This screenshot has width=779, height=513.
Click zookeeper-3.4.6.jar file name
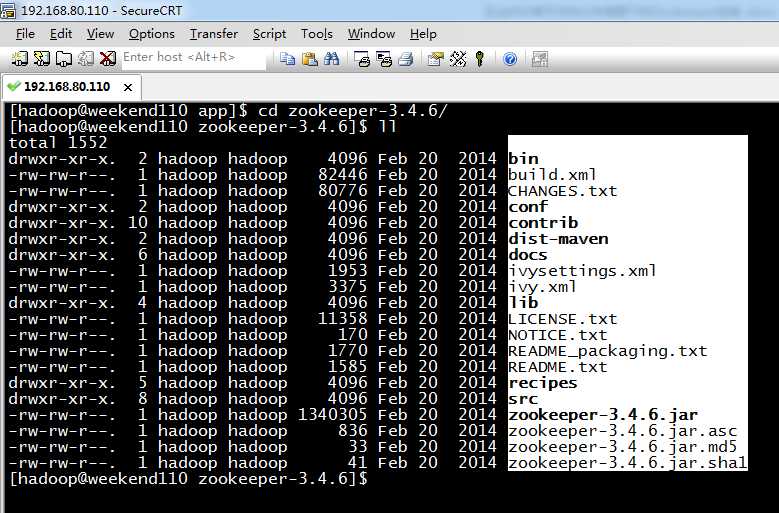pyautogui.click(x=603, y=415)
